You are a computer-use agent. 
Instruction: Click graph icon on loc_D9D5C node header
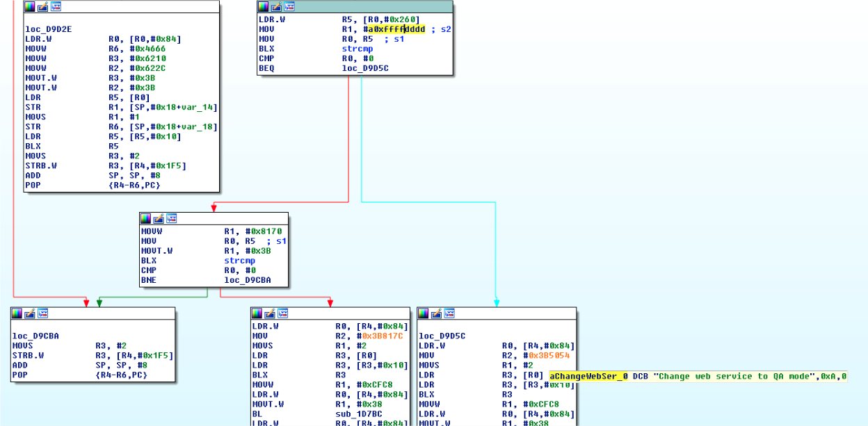pos(449,313)
